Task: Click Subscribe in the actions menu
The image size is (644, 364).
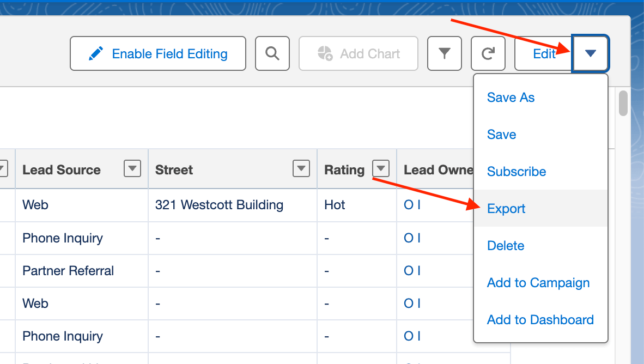Action: coord(516,172)
